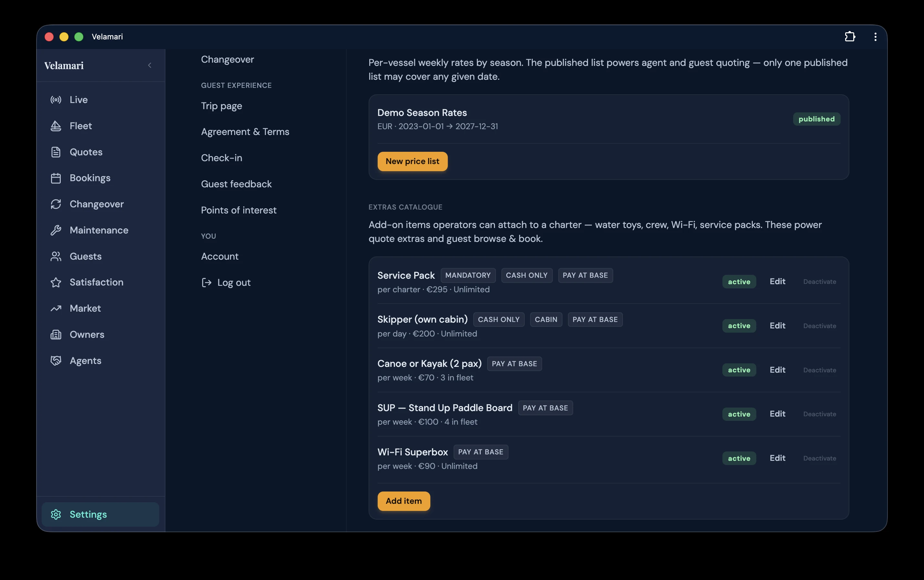924x580 pixels.
Task: Click the Changeover refresh icon in sidebar
Action: pos(56,204)
